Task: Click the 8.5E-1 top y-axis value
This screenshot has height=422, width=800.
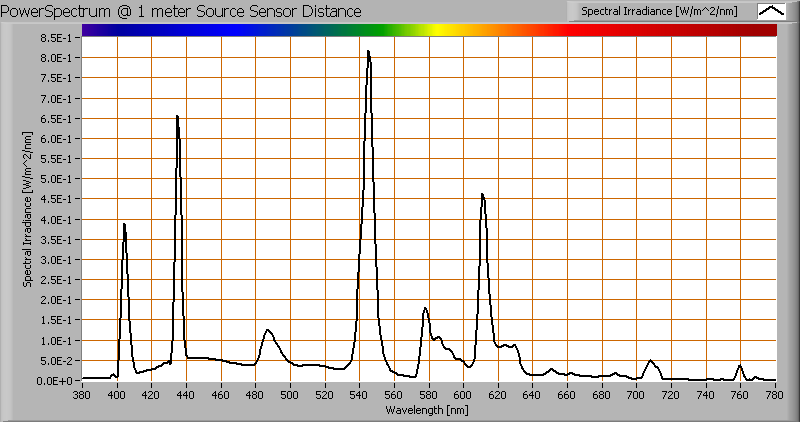Action: point(54,38)
